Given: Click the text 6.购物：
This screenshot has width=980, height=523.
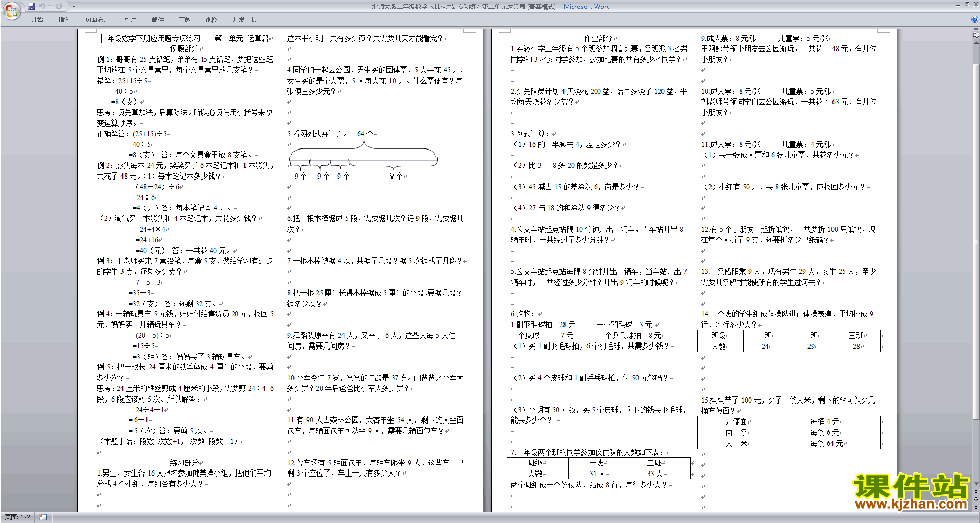Looking at the screenshot, I should 523,314.
